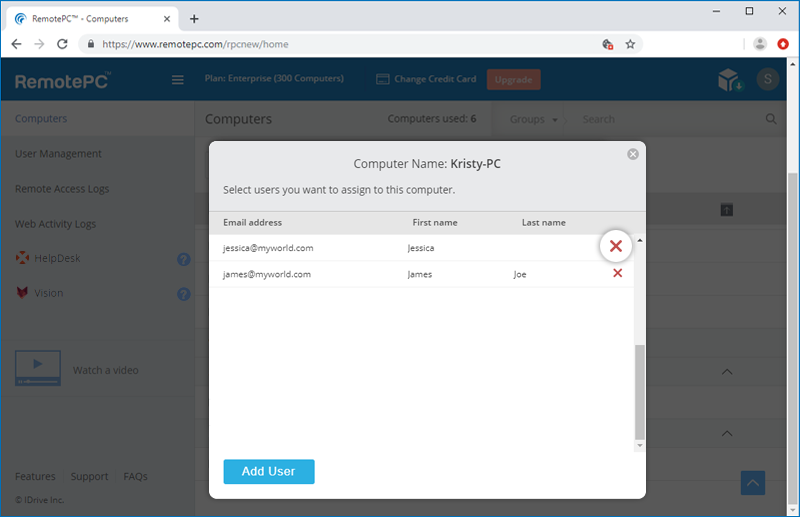Click the Vision fox icon
This screenshot has height=517, width=800.
[x=22, y=292]
